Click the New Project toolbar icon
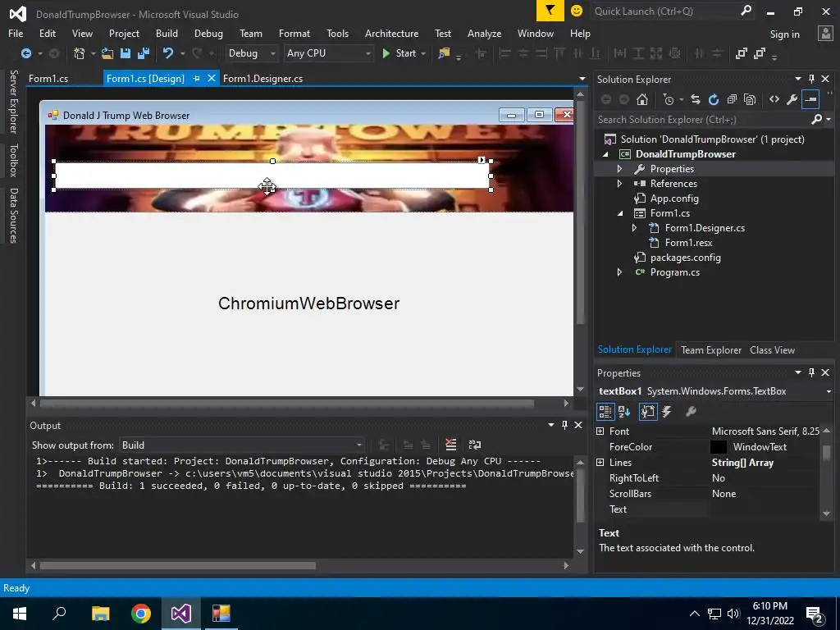This screenshot has width=840, height=630. pyautogui.click(x=80, y=53)
